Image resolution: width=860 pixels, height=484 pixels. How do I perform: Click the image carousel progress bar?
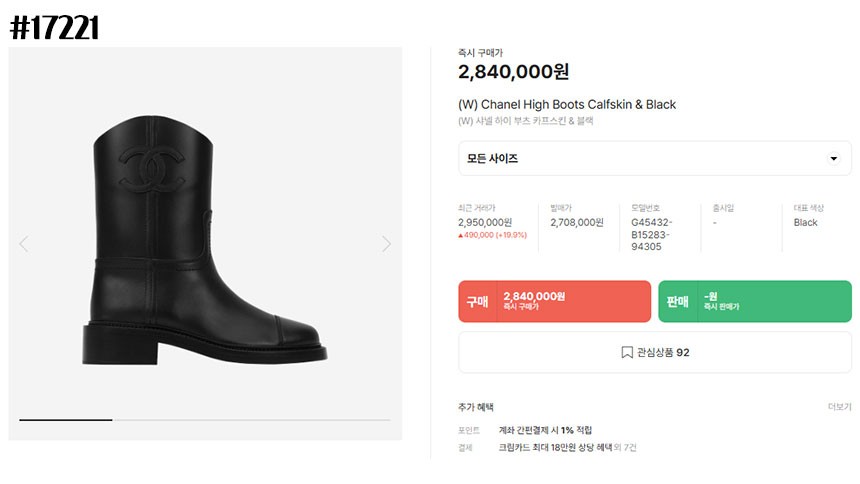point(205,420)
